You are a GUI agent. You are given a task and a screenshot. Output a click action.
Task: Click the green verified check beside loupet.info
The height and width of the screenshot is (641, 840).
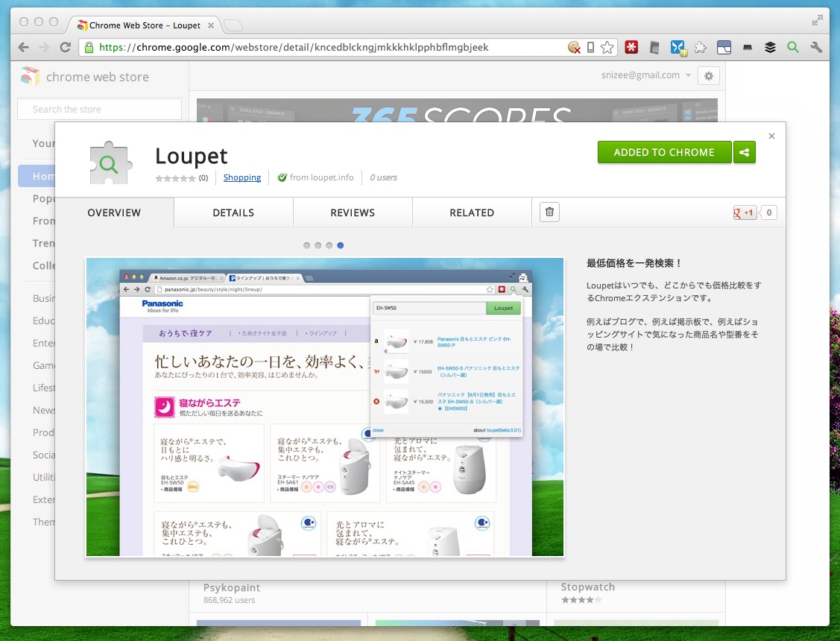(x=282, y=177)
